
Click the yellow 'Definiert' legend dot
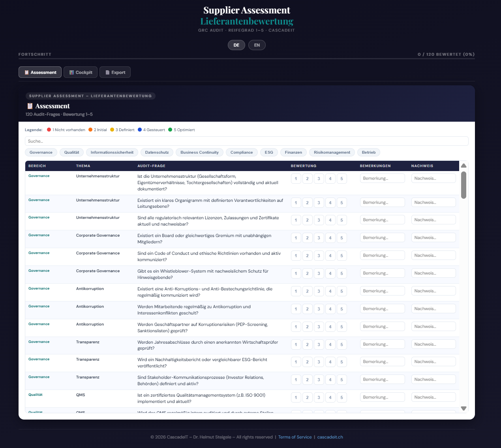coord(112,130)
